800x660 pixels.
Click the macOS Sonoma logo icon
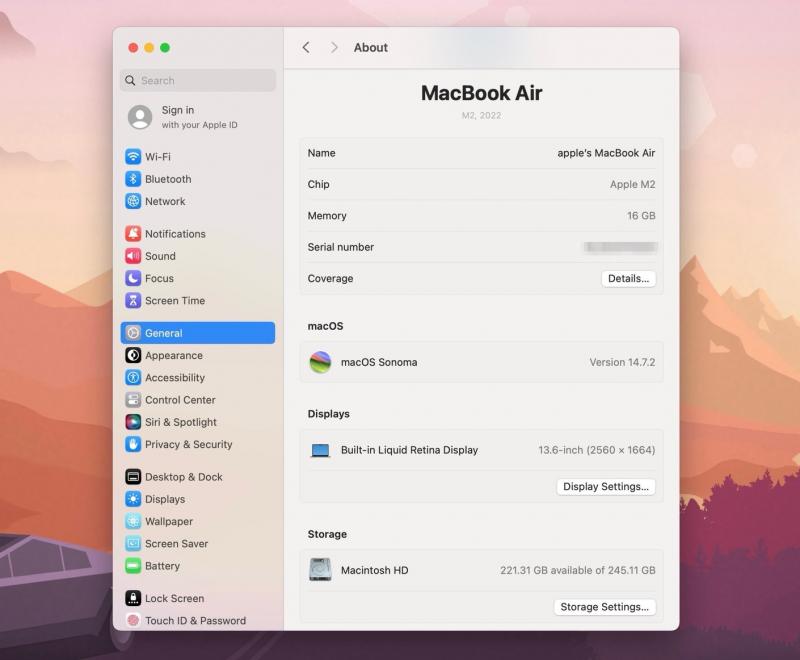coord(320,362)
